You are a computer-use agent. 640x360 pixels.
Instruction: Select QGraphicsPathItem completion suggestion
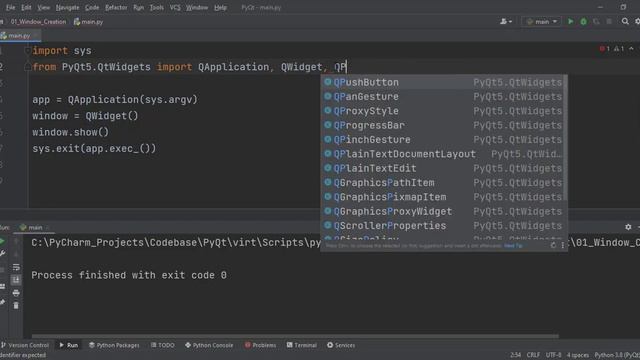(443, 182)
